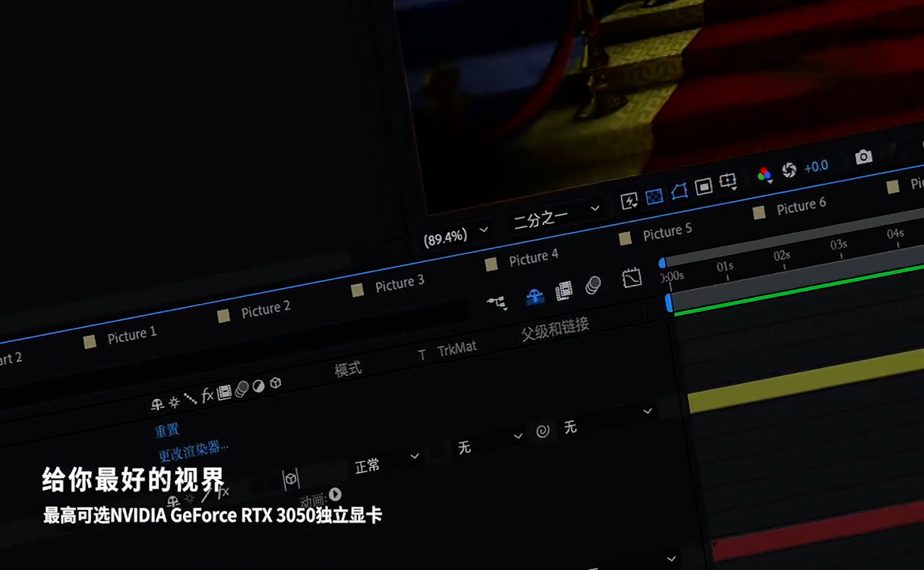Toggle the transparency grid checkerboard button

tap(654, 196)
